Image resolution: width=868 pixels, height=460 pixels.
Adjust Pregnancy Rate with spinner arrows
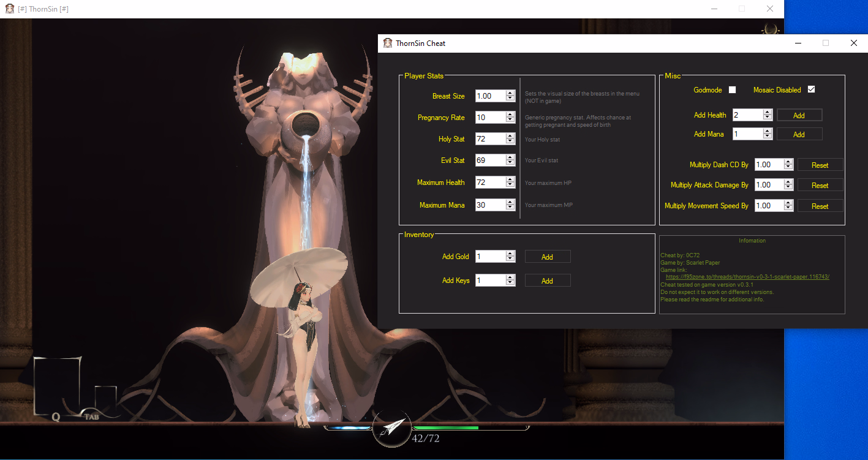point(510,118)
